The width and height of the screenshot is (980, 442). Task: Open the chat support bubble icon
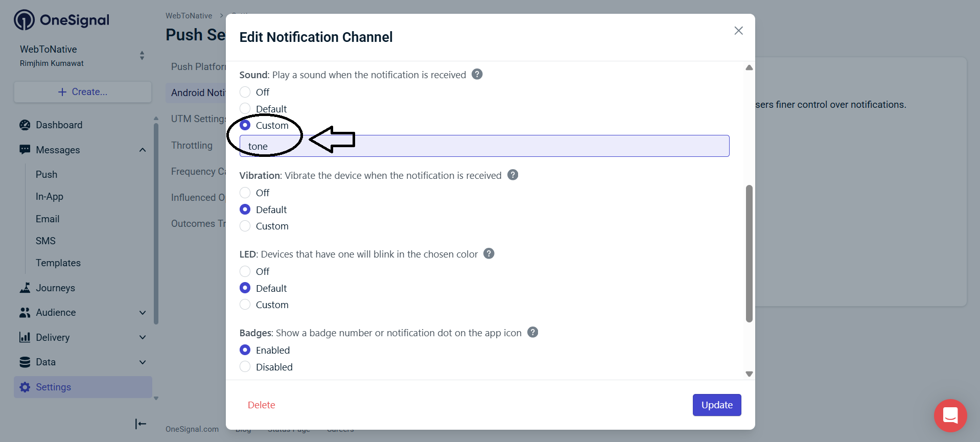950,415
